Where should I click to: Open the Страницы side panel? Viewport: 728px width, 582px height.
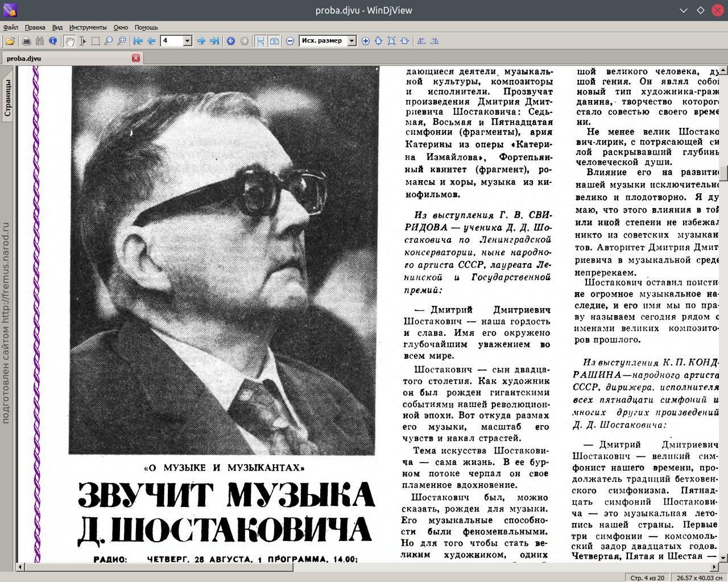(x=7, y=98)
